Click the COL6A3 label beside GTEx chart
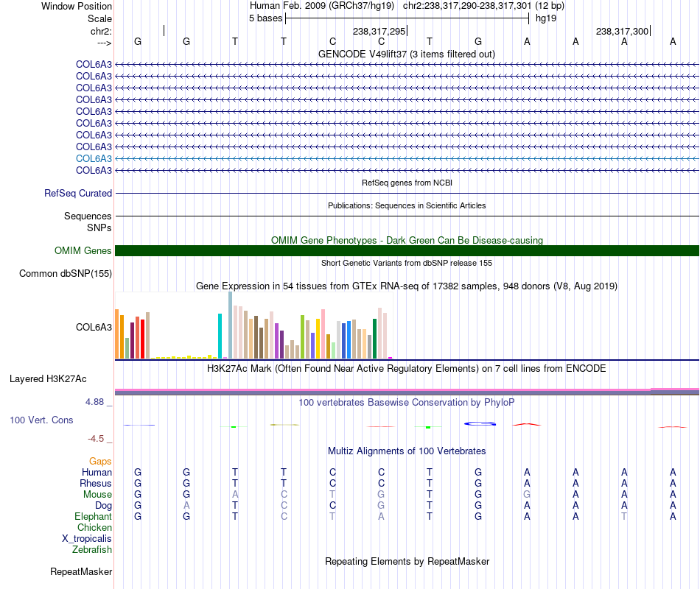The width and height of the screenshot is (700, 589). [94, 327]
